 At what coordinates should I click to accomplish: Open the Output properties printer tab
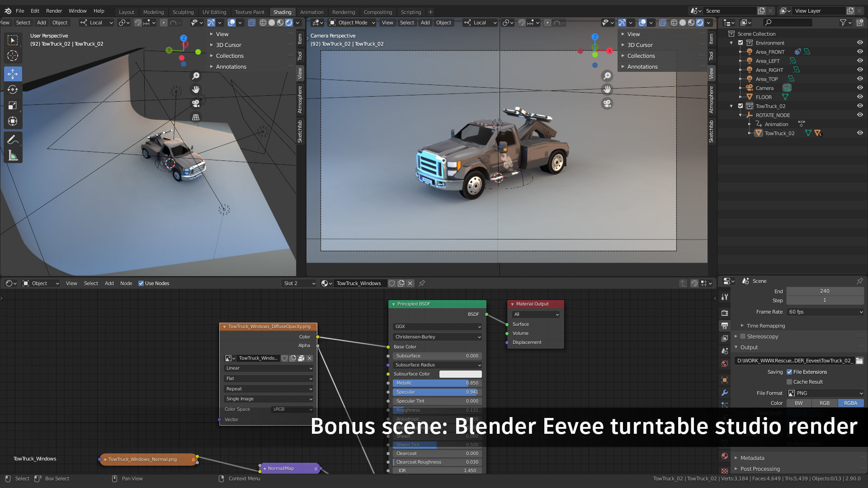tap(725, 325)
